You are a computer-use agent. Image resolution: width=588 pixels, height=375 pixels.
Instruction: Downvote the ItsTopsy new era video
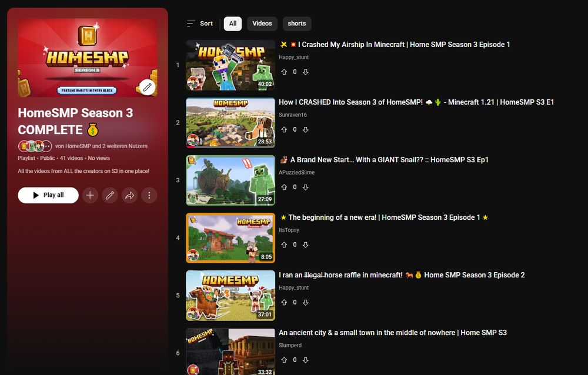click(306, 245)
